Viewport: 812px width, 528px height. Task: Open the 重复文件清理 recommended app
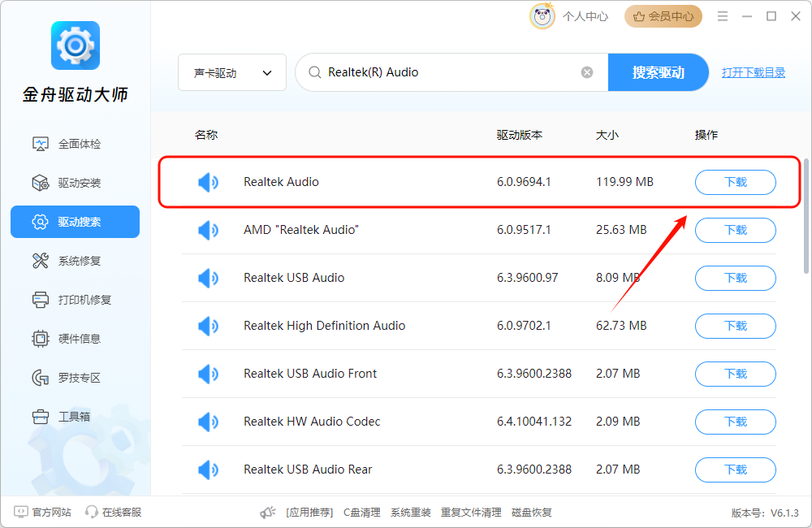(x=471, y=513)
